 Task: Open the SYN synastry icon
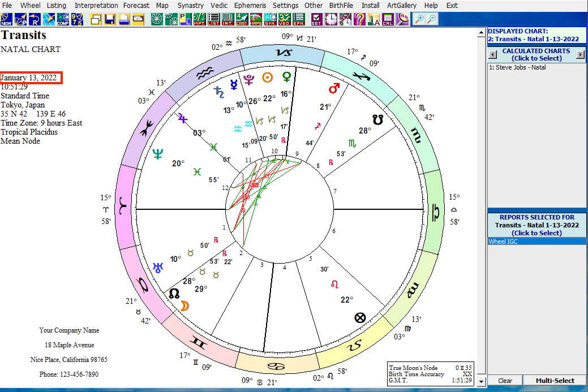(x=270, y=19)
